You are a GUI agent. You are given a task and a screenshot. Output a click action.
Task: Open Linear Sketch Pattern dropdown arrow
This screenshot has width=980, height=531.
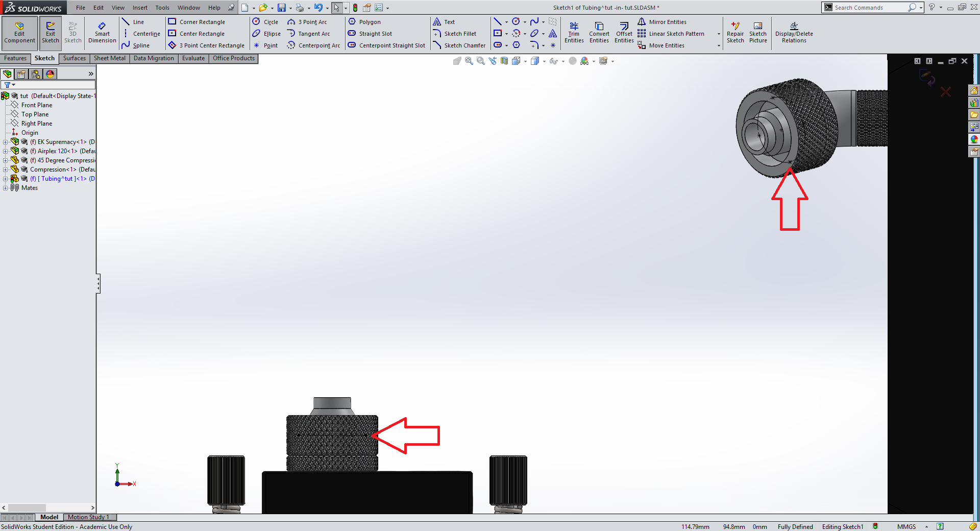pos(719,34)
